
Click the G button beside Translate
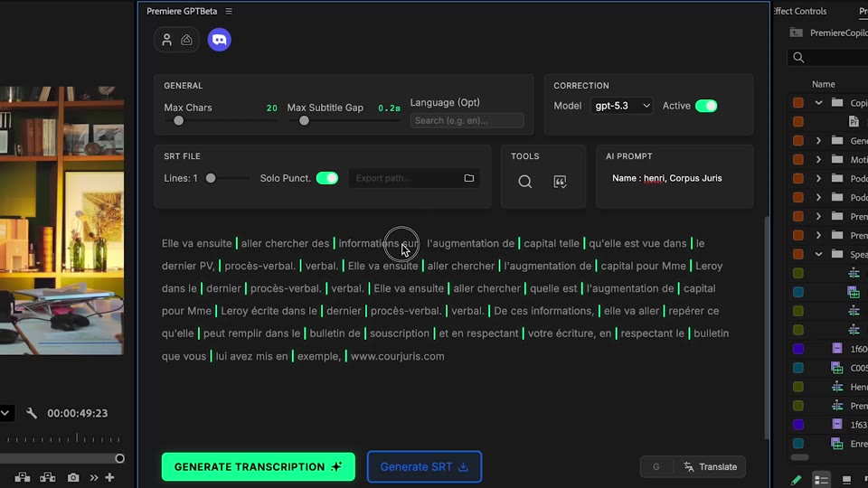tap(656, 467)
